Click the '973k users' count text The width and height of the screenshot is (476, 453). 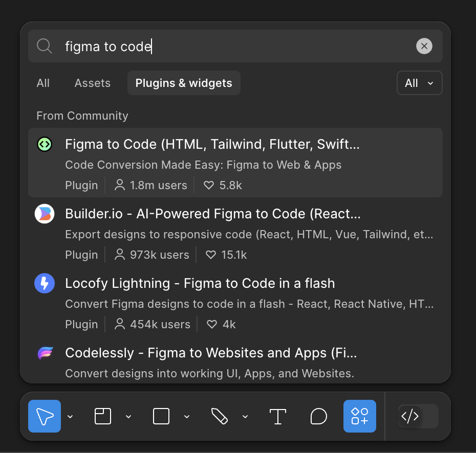point(160,255)
